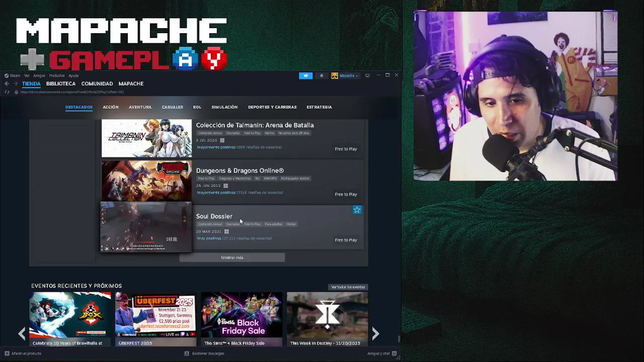Click Añadir un producto in the bottom bar
The image size is (644, 362).
click(26, 353)
